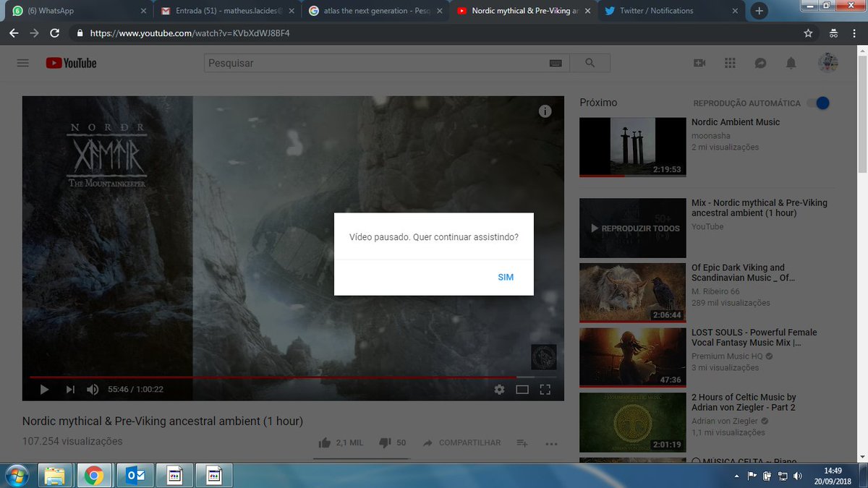Confirm SIM to continue watching

[506, 278]
